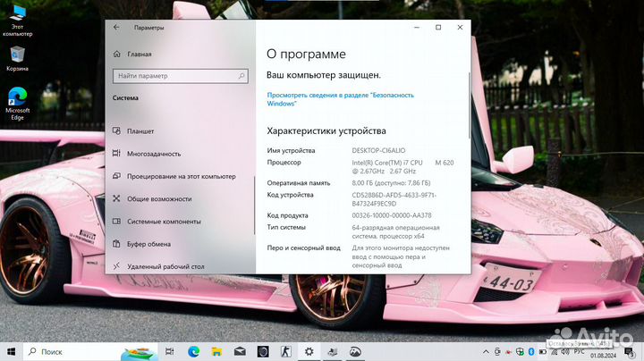Click the Главная home icon

(116, 55)
